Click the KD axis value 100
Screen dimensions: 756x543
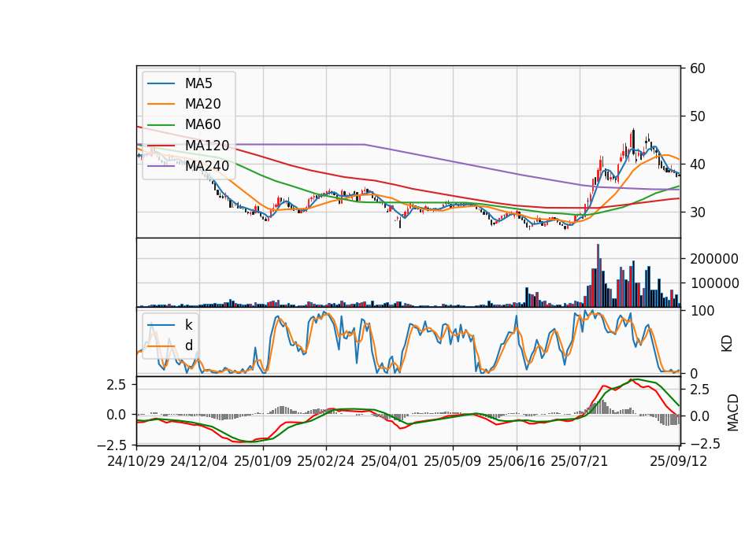click(x=702, y=312)
